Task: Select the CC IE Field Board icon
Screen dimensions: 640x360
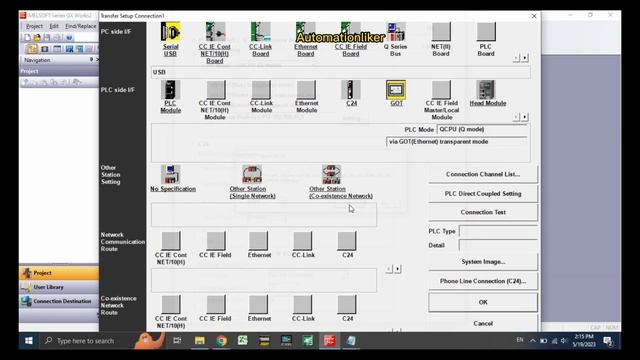Action: coord(351,32)
